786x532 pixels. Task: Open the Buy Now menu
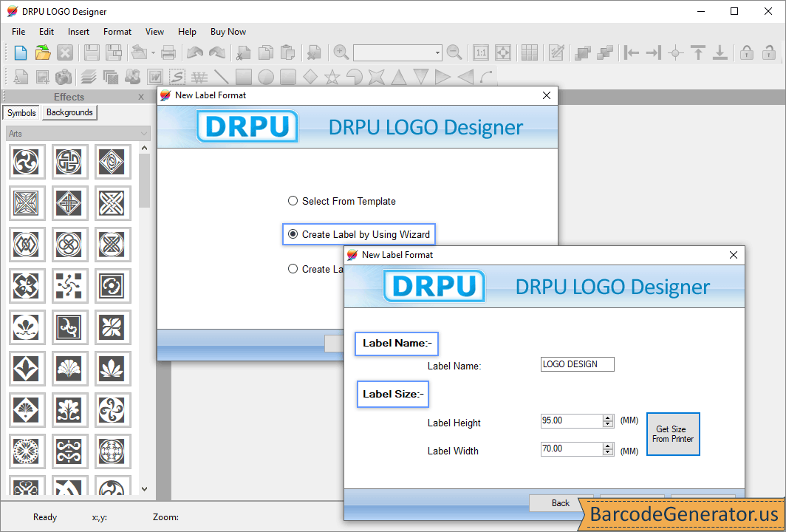[228, 32]
